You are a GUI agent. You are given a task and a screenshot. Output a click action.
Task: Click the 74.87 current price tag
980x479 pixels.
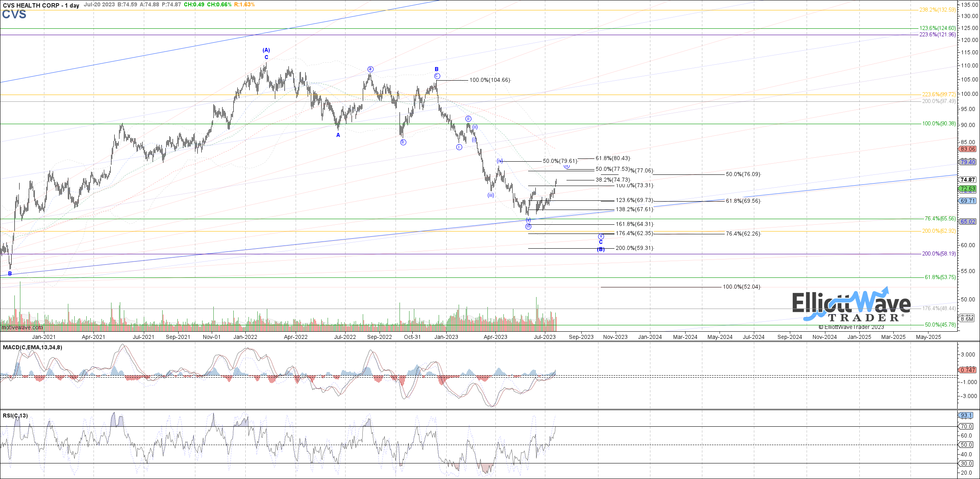pyautogui.click(x=968, y=180)
